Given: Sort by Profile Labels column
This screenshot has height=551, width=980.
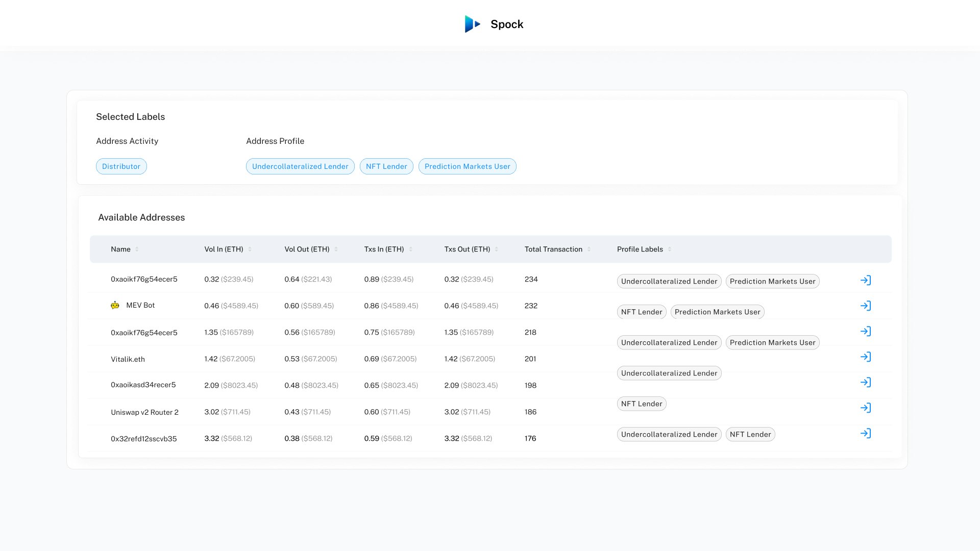Looking at the screenshot, I should pos(670,249).
